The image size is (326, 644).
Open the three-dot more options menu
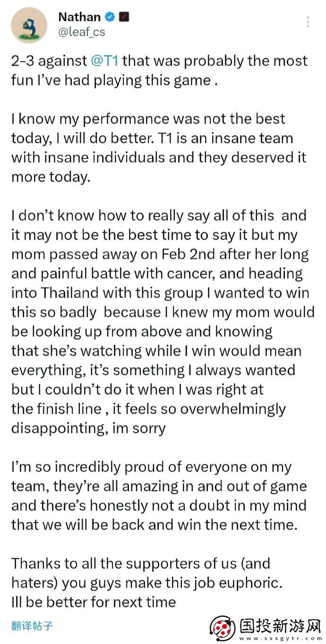click(308, 22)
